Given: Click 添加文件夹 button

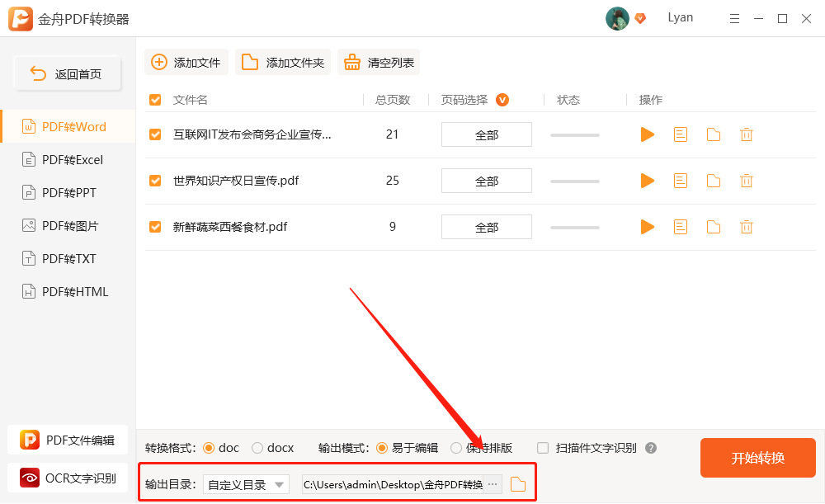Looking at the screenshot, I should (x=282, y=63).
